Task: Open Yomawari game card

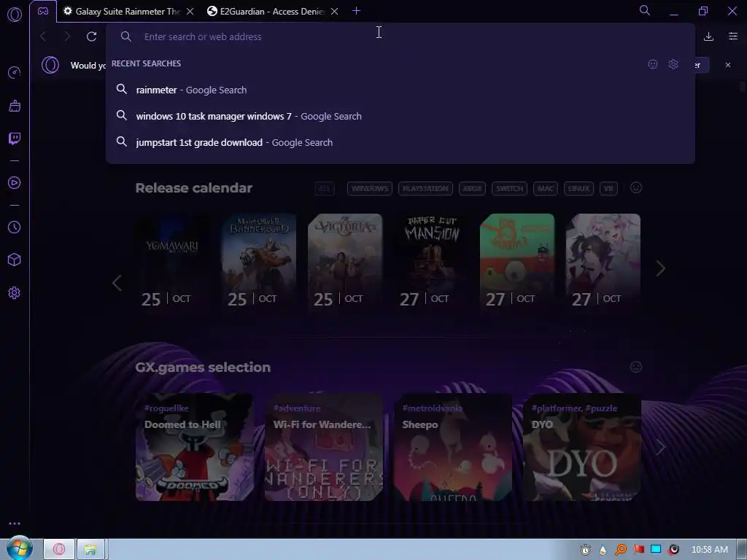Action: 172,262
